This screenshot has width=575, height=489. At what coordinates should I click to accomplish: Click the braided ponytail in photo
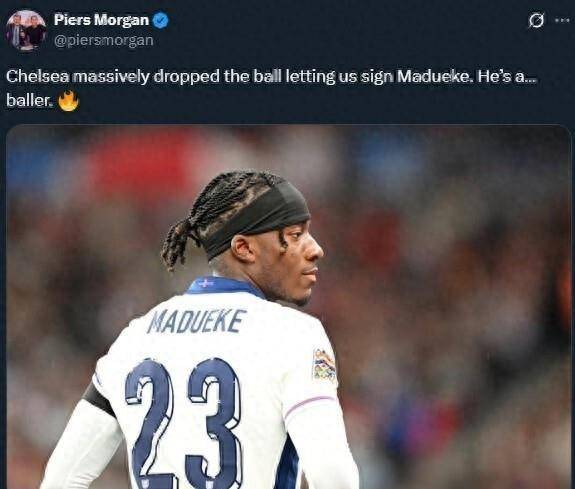click(x=178, y=242)
